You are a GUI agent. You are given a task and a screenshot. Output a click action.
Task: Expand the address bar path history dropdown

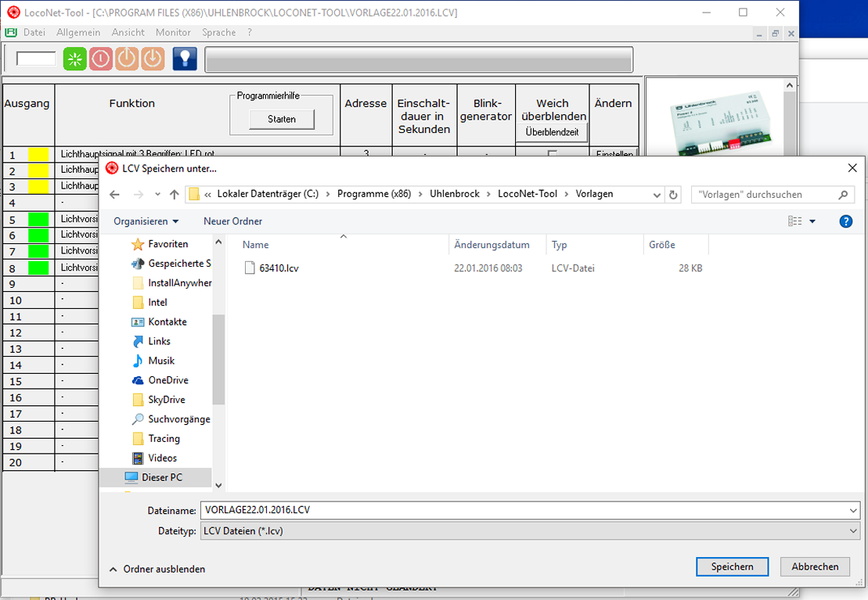(657, 195)
